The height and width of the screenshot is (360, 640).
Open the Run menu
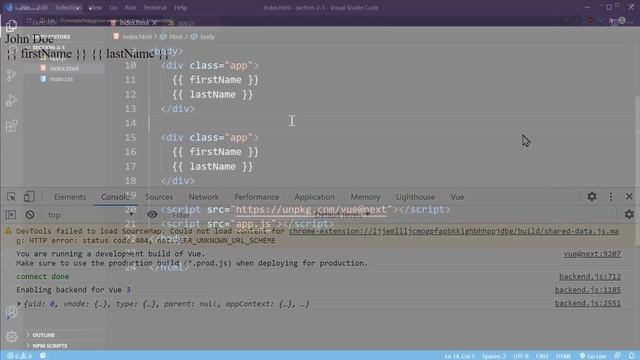(x=130, y=7)
